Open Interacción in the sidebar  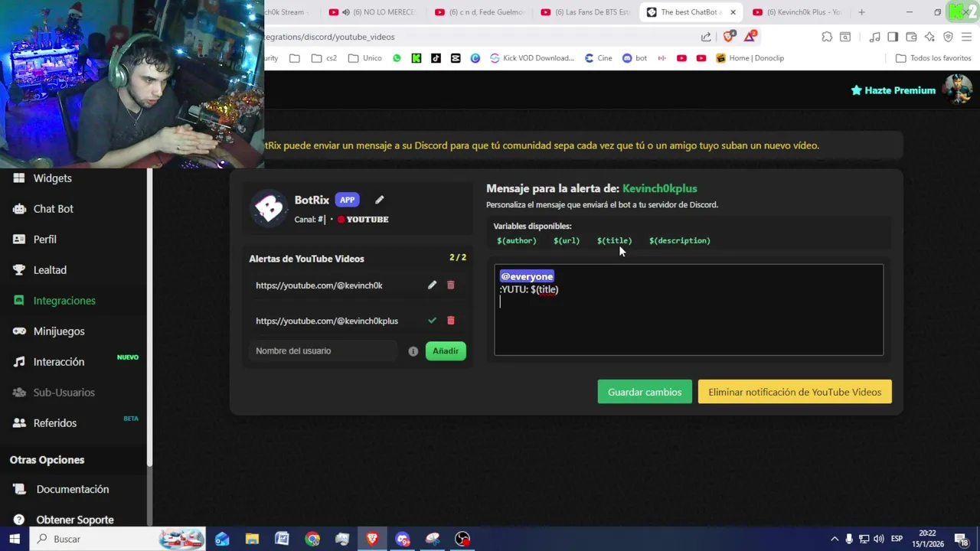pyautogui.click(x=59, y=362)
